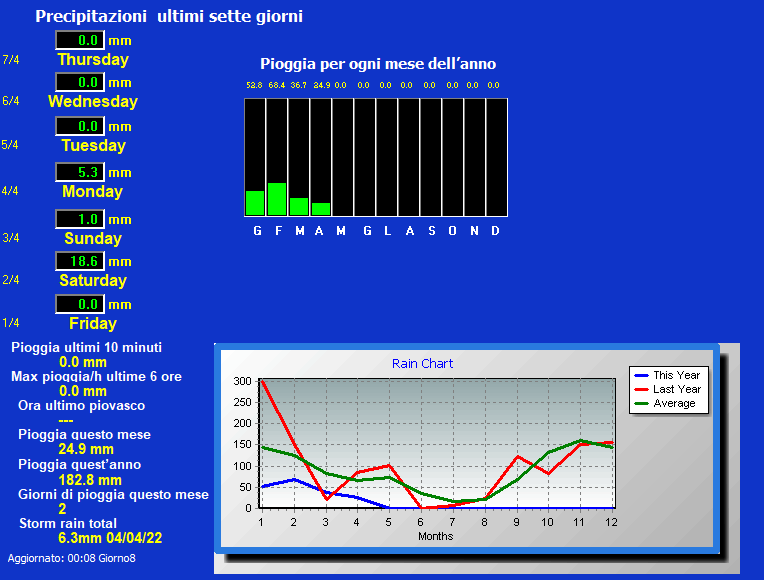Click the 'Friday' day label
Viewport: 764px width, 580px height.
pyautogui.click(x=93, y=323)
